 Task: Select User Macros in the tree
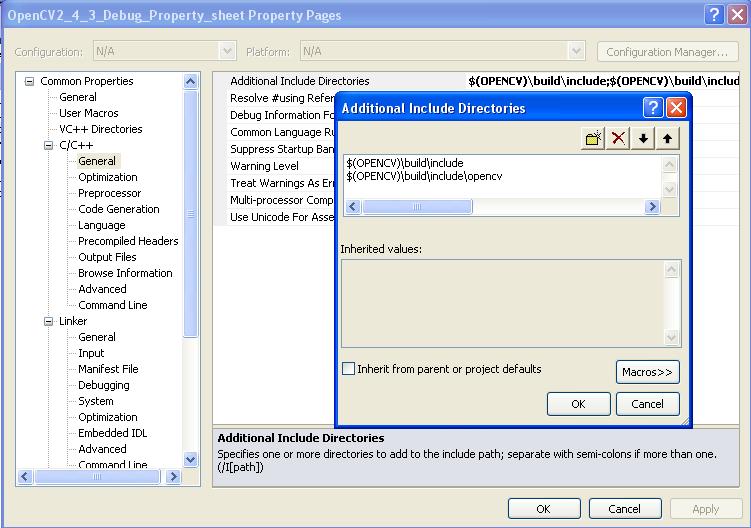(89, 113)
